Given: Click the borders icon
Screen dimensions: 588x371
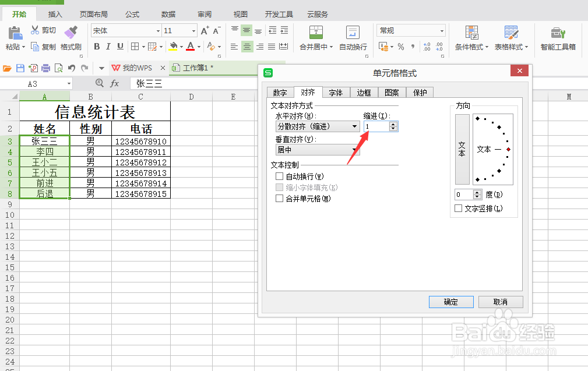Looking at the screenshot, I should 135,47.
